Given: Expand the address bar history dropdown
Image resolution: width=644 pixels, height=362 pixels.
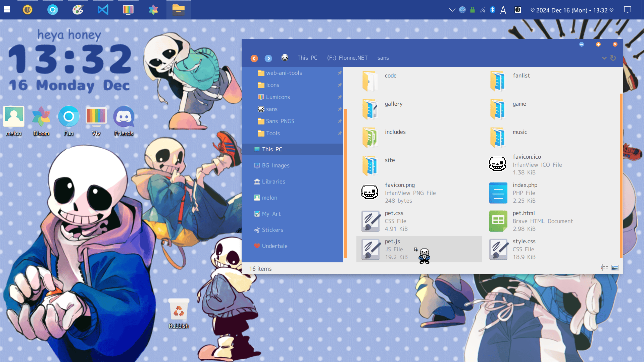Looking at the screenshot, I should 604,58.
